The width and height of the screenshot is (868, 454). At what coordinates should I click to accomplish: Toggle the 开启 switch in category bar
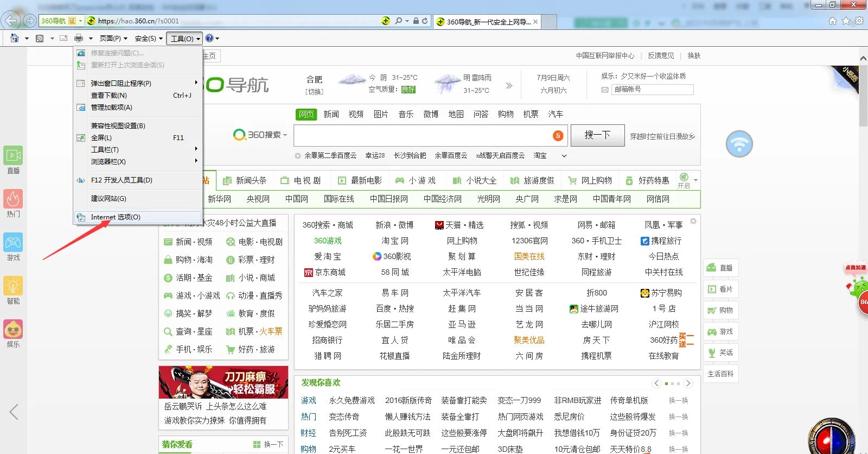pyautogui.click(x=684, y=180)
